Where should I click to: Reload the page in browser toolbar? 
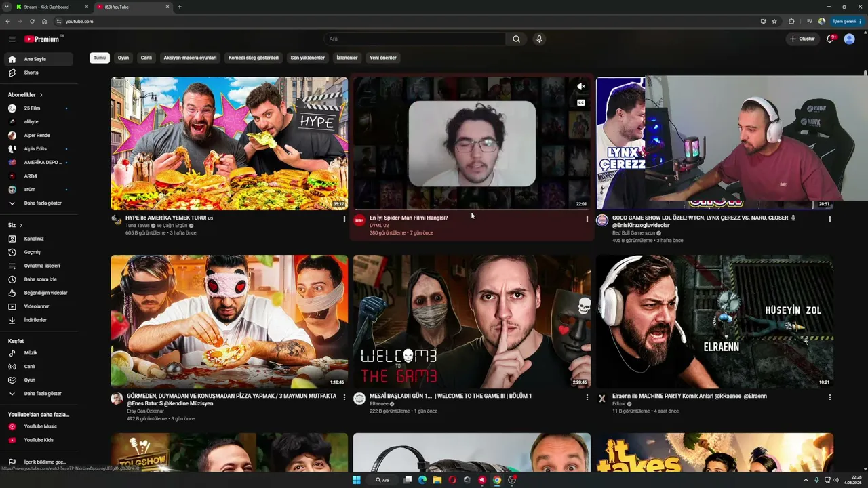coord(32,22)
